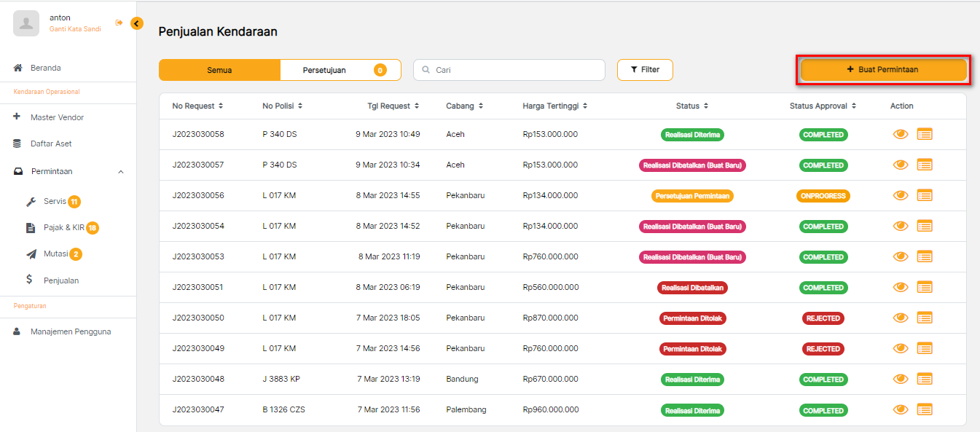Select the Semua tab

pyautogui.click(x=219, y=70)
